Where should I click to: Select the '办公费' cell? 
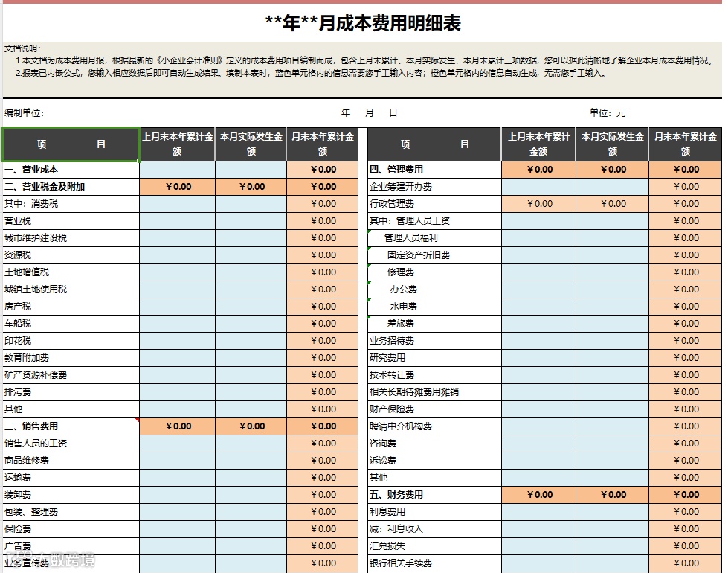434,289
